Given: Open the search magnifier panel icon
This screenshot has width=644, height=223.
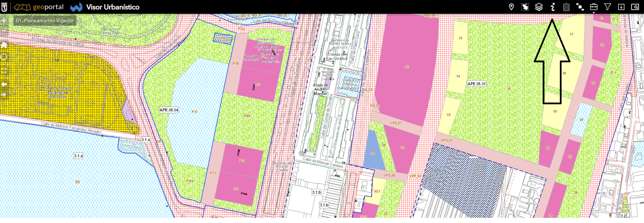Looking at the screenshot, I should pyautogui.click(x=635, y=7).
